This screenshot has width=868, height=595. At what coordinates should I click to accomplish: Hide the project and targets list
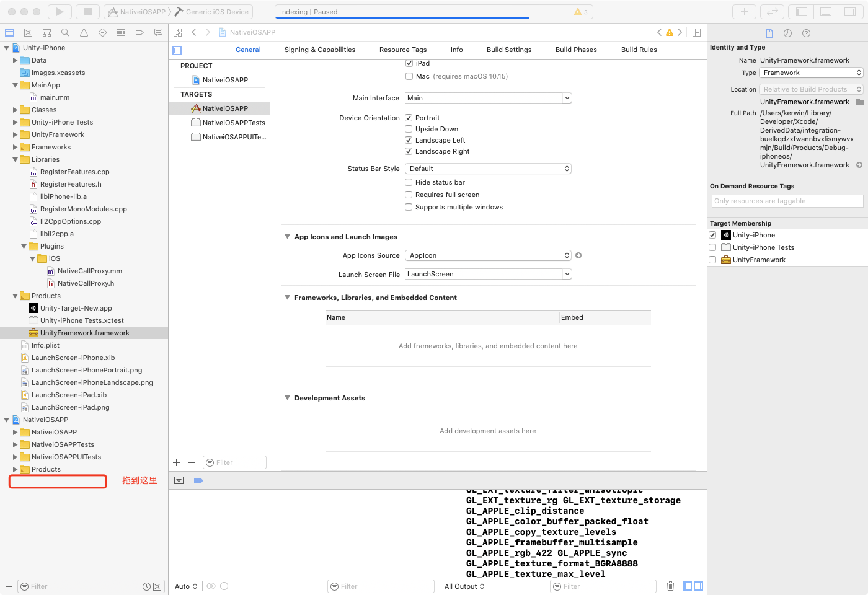(x=177, y=50)
